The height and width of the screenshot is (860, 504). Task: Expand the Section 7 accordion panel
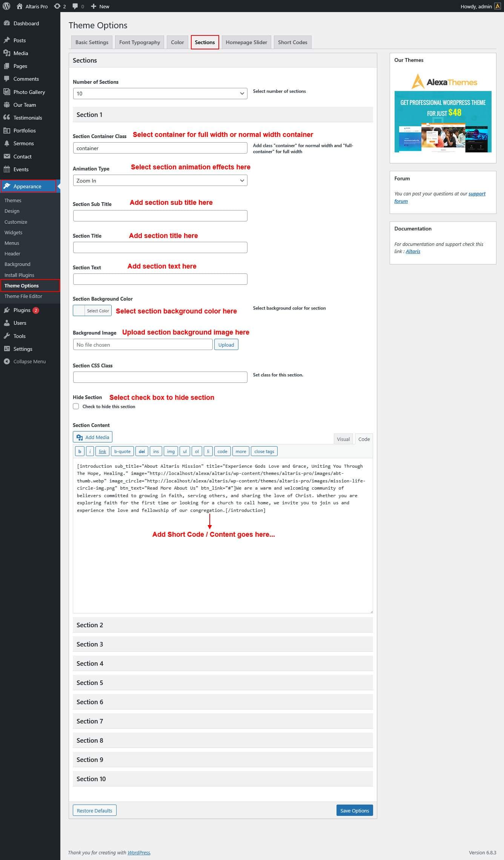[223, 721]
